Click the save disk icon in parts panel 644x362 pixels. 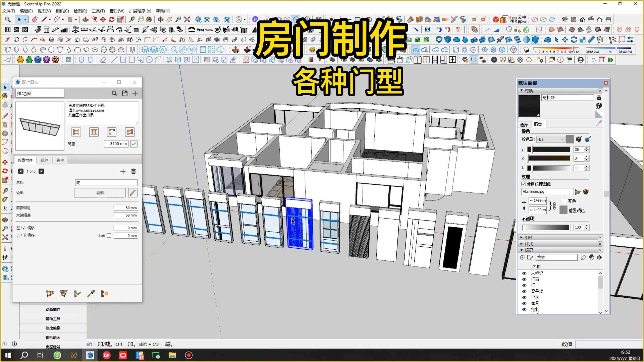(125, 93)
